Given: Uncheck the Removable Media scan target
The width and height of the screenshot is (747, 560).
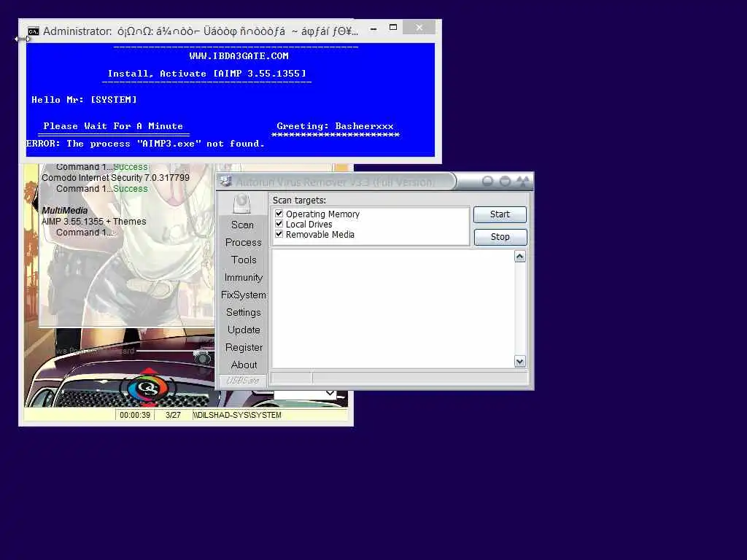Looking at the screenshot, I should click(279, 234).
